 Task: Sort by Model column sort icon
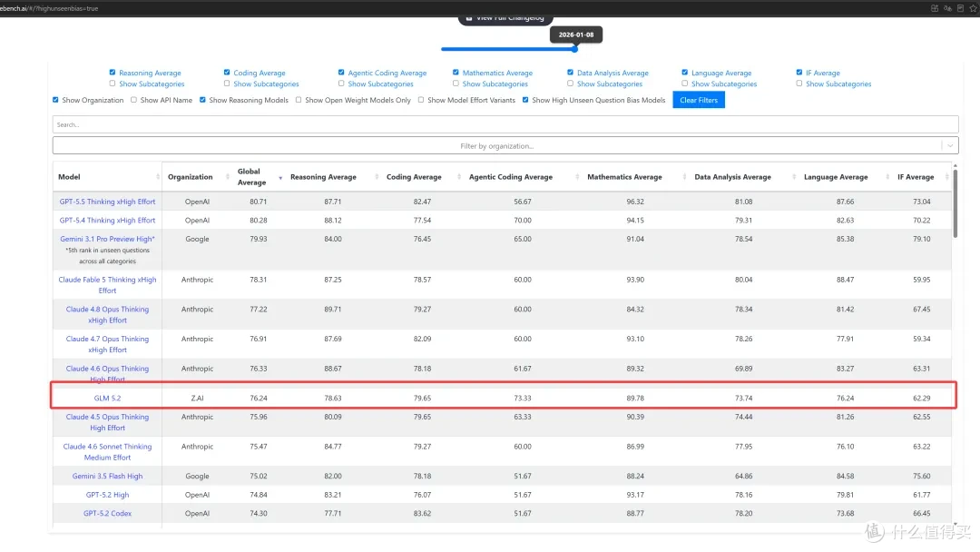[158, 178]
